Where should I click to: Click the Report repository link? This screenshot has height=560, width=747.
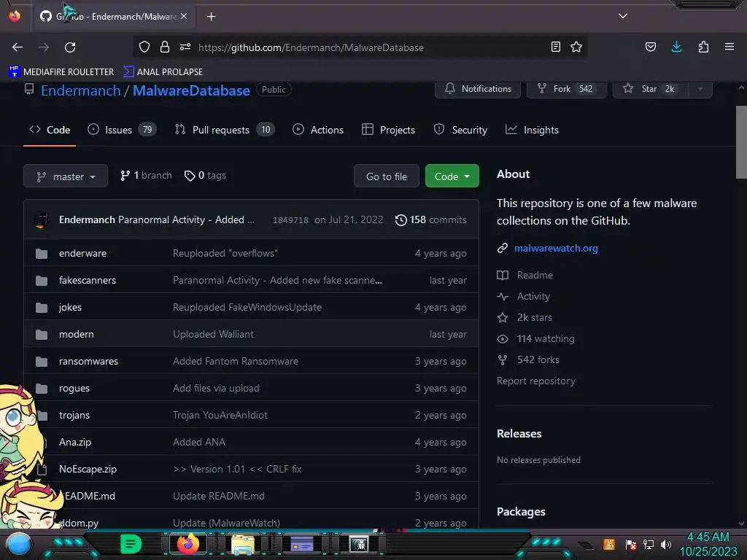tap(536, 381)
